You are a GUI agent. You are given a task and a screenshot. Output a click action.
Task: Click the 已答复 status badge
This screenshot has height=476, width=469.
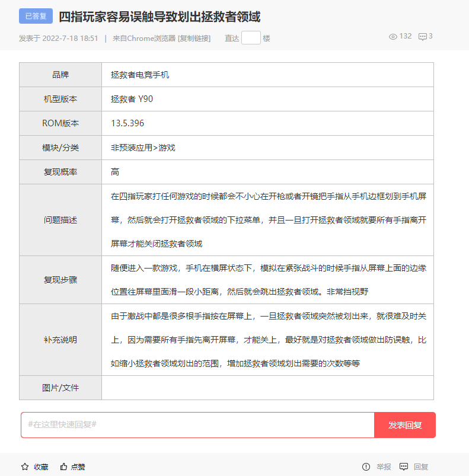coord(36,16)
